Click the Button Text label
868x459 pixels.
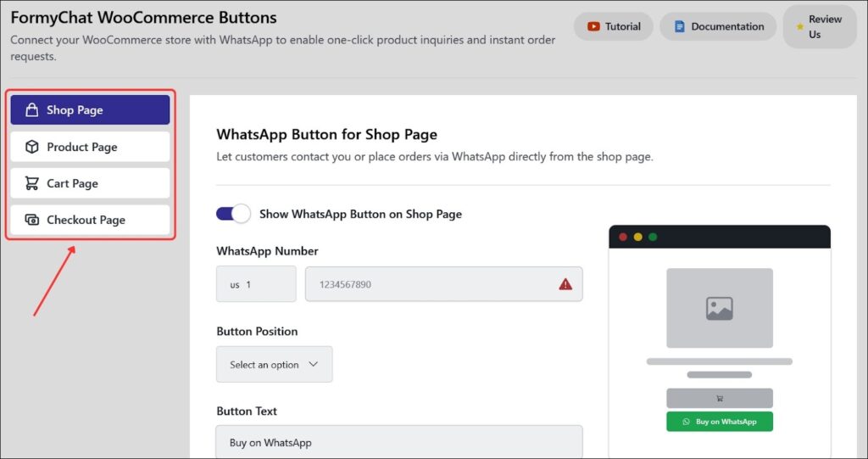[247, 411]
